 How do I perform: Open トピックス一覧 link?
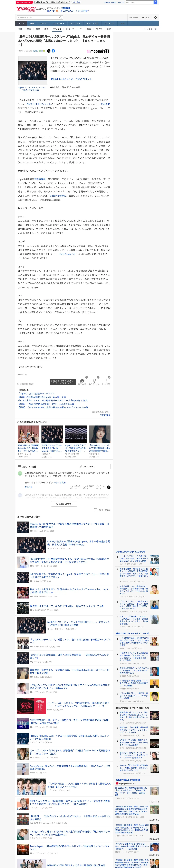149,29
